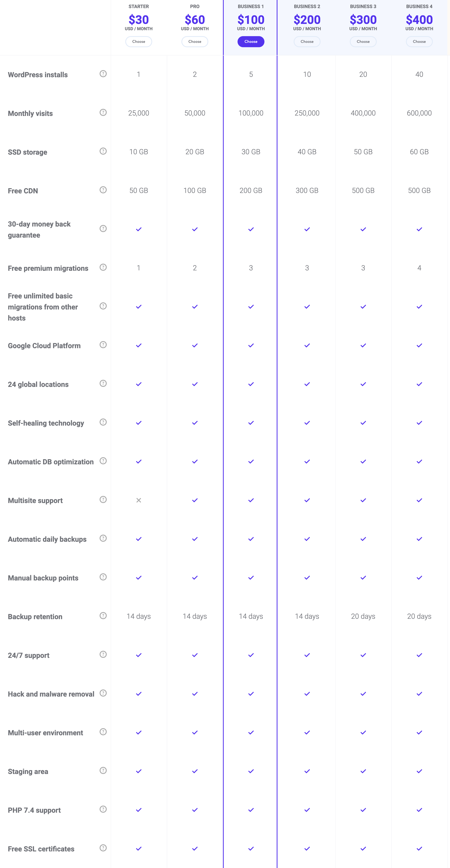Click the Staging area question mark icon
This screenshot has width=450, height=868.
[103, 771]
